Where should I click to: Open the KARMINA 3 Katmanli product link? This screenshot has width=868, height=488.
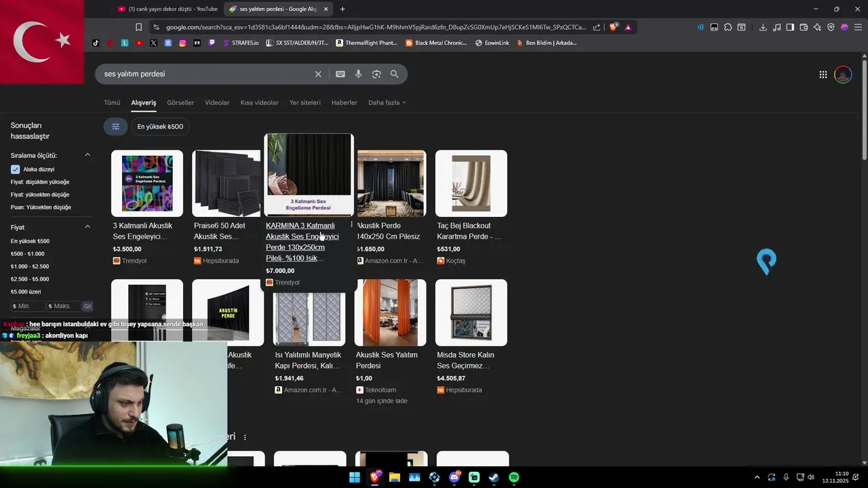[302, 242]
